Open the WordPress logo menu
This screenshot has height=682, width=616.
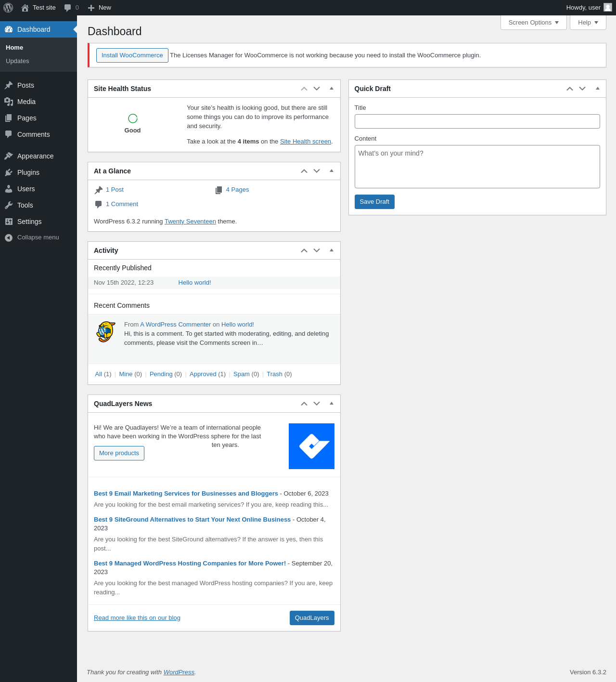tap(8, 8)
